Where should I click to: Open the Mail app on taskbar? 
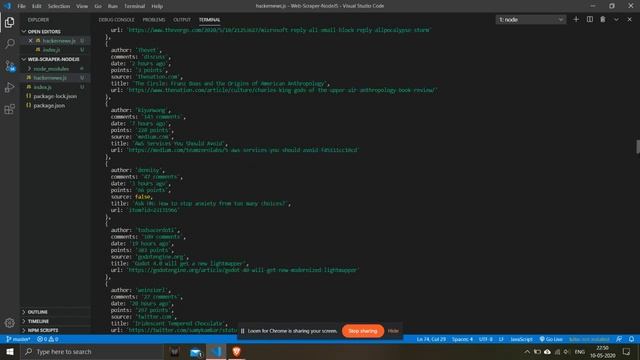coord(196,352)
